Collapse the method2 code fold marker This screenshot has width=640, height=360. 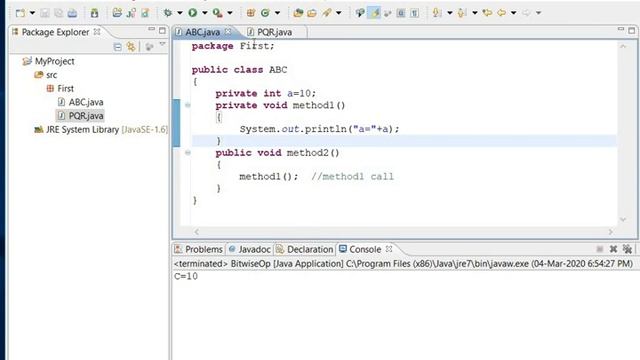(188, 153)
